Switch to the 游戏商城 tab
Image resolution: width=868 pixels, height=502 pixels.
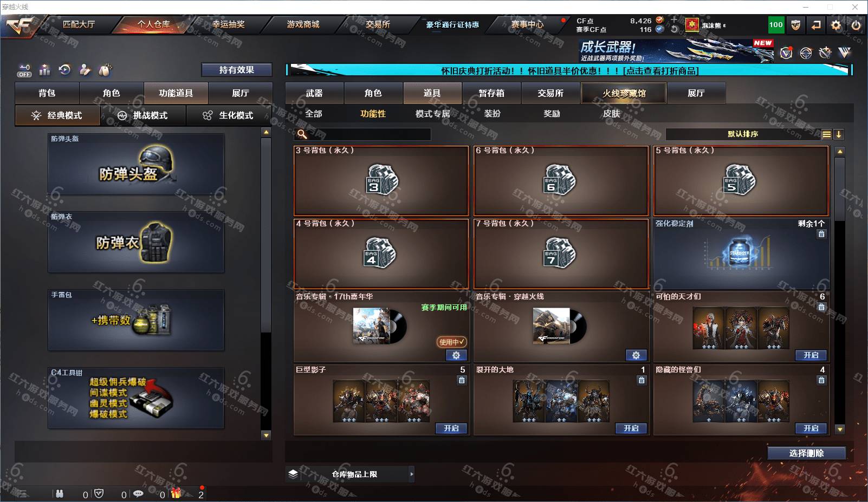pos(303,24)
